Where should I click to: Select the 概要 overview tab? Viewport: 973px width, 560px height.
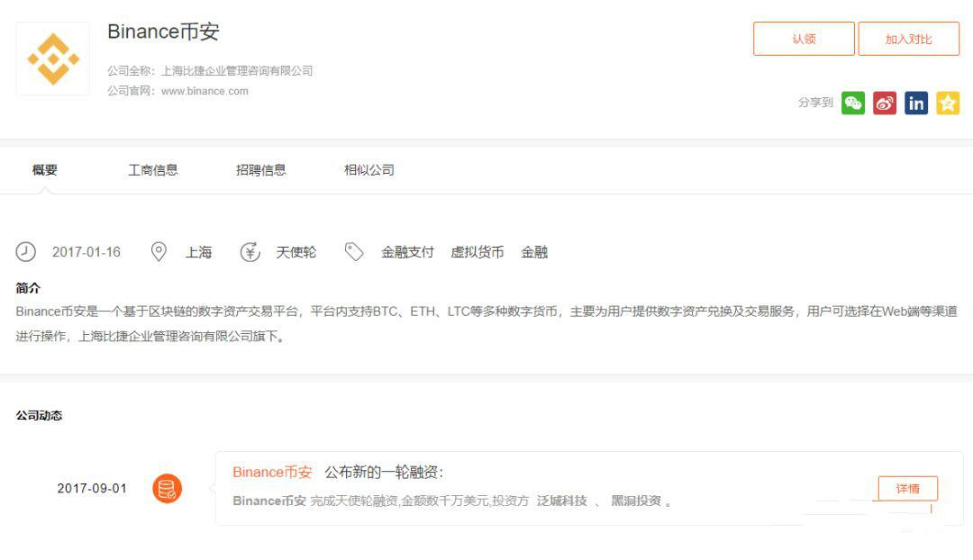coord(45,170)
